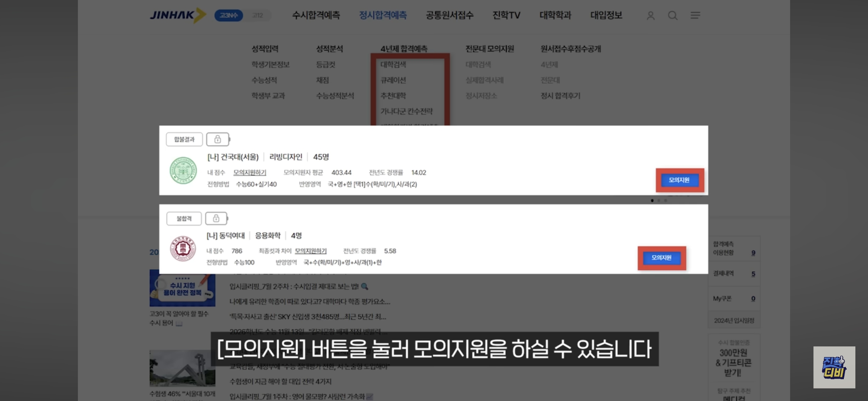868x401 pixels.
Task: Open 특목·자사고 출신 SKY 신입생 article
Action: [x=308, y=317]
